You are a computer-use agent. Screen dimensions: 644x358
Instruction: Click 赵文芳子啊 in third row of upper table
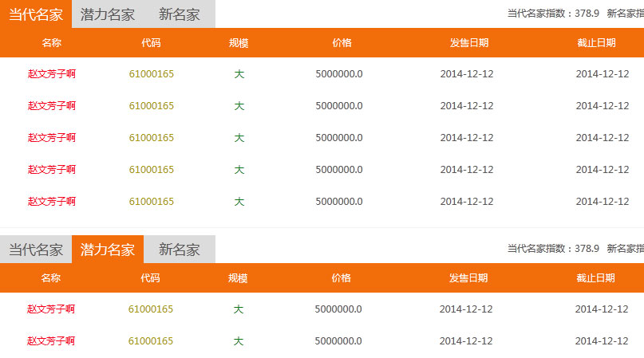[x=52, y=138]
